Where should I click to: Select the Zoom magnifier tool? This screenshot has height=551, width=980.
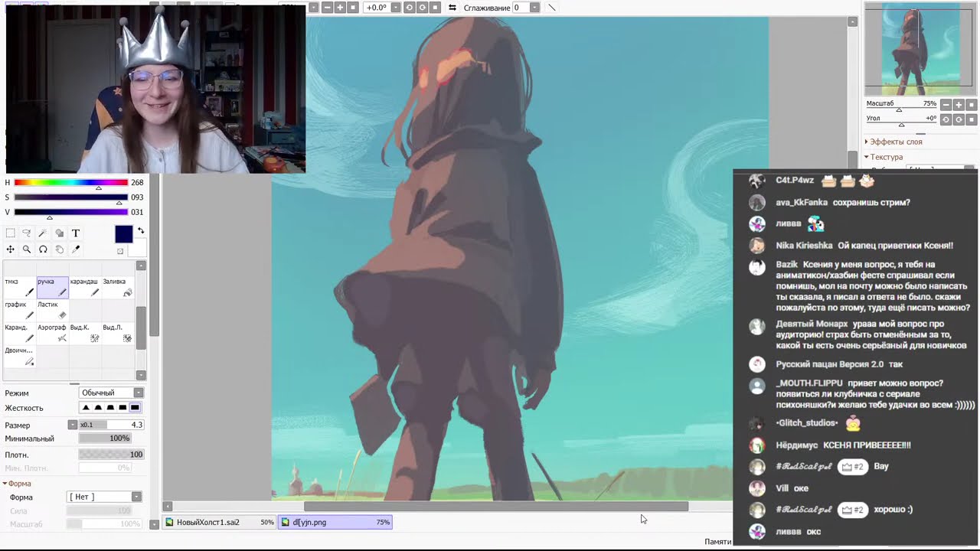pyautogui.click(x=26, y=249)
